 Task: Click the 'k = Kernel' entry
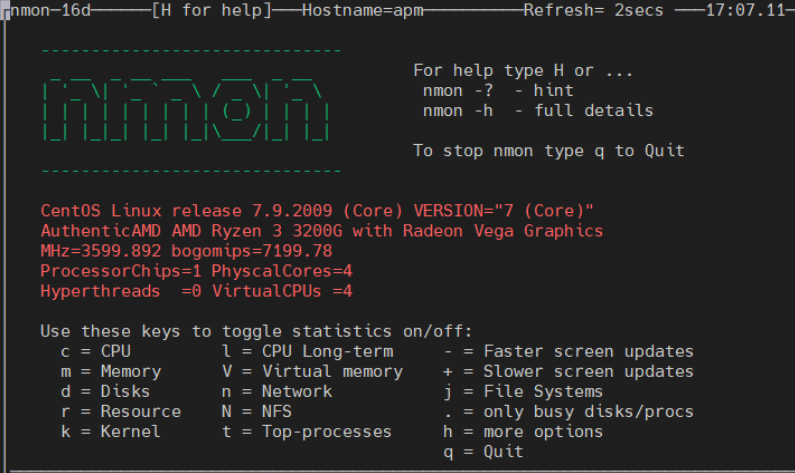coord(111,431)
